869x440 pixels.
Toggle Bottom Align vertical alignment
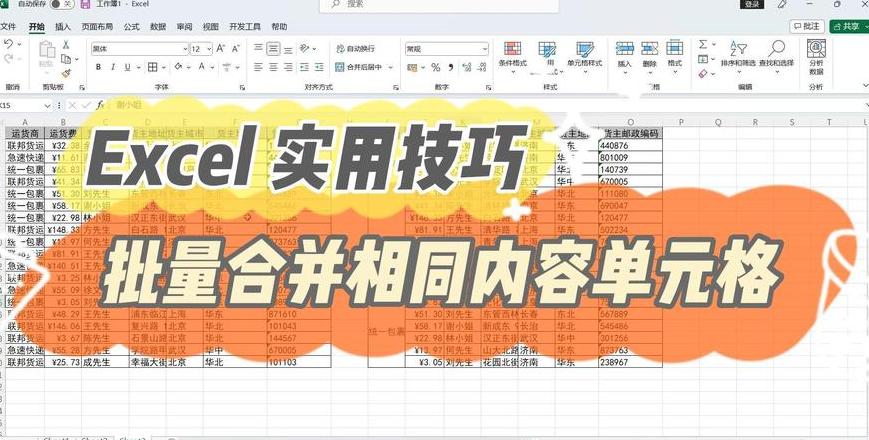tap(288, 49)
